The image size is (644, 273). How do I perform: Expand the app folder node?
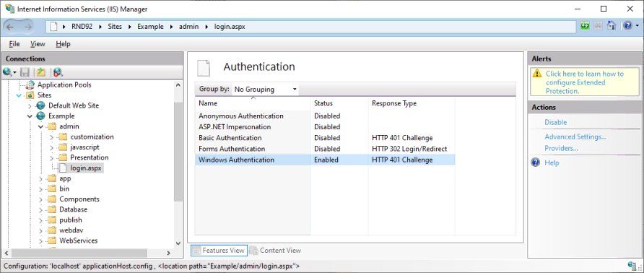40,178
